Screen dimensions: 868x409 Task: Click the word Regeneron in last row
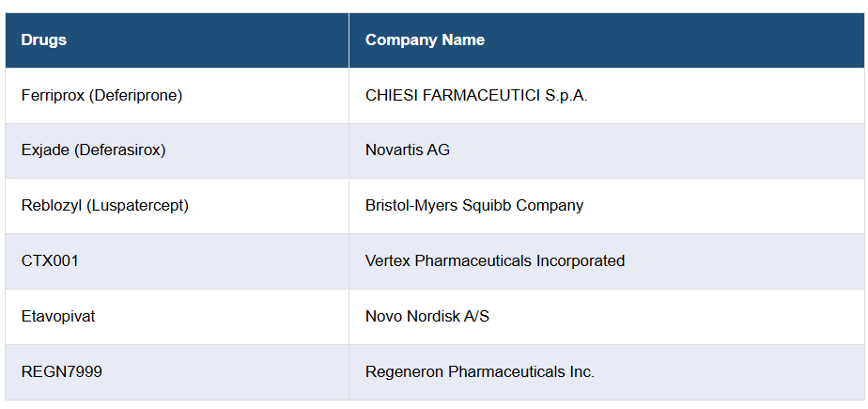[404, 372]
